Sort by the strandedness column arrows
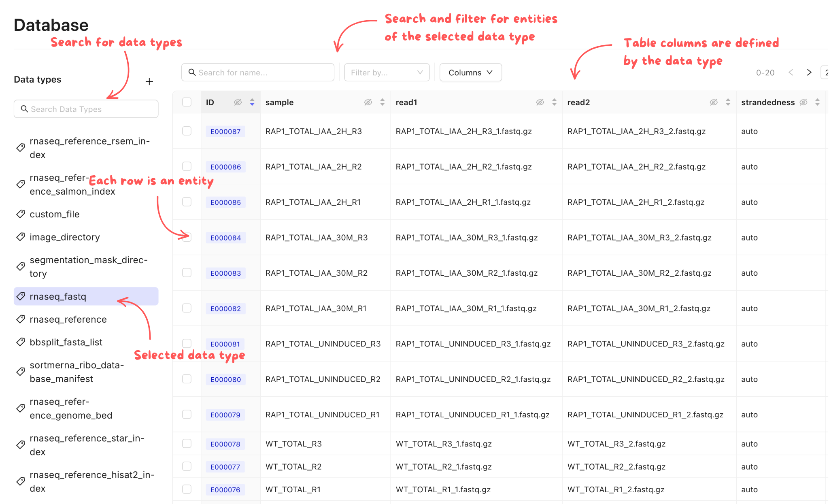The width and height of the screenshot is (829, 504). coord(817,102)
